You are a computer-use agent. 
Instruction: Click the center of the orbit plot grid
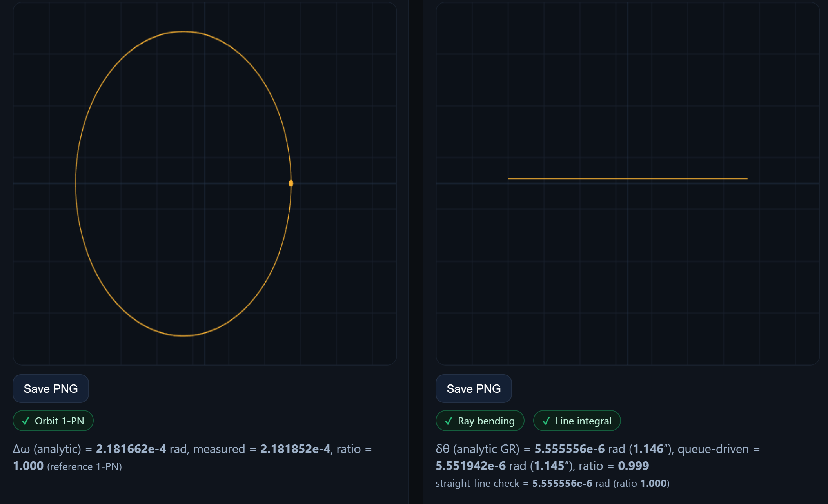(204, 183)
